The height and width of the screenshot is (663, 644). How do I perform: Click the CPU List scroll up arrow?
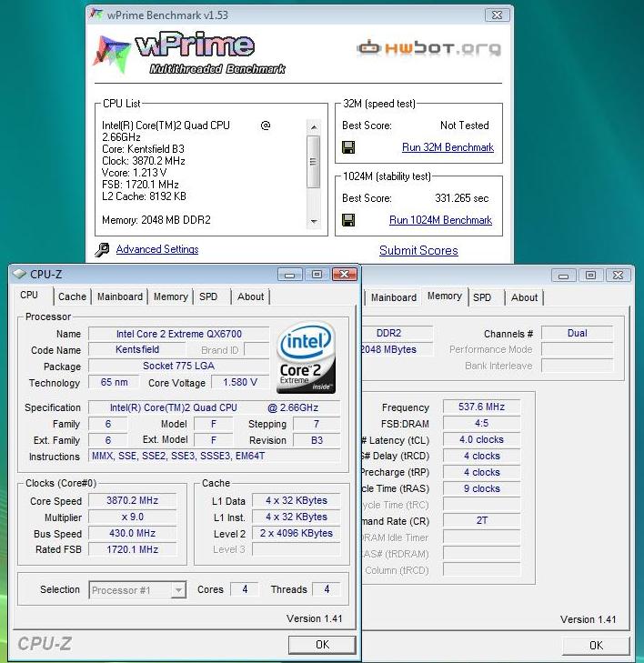click(313, 126)
